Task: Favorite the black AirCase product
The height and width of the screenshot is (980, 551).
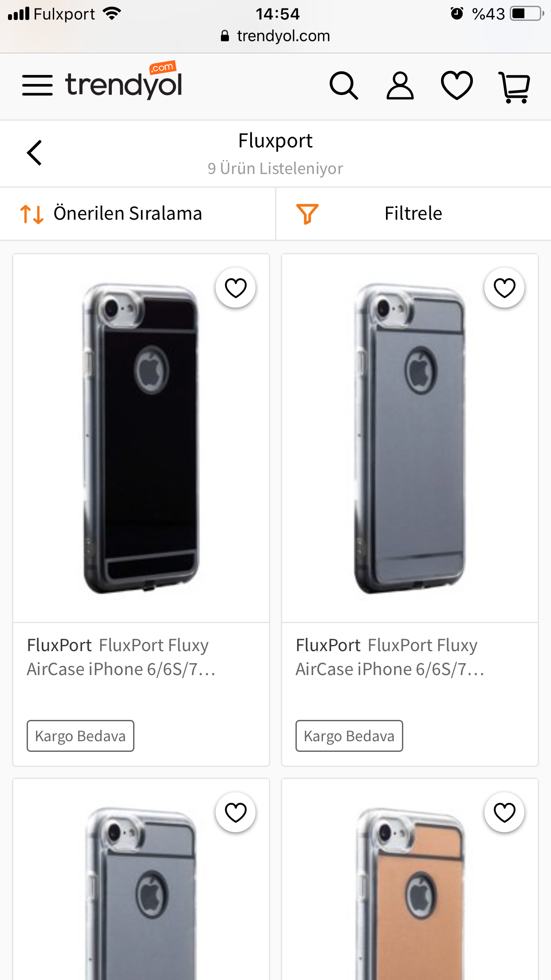Action: click(x=236, y=288)
